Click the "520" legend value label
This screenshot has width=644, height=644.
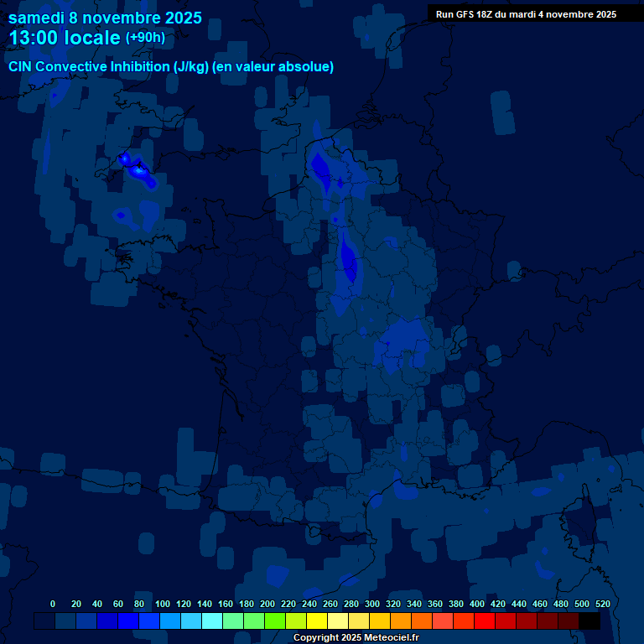pyautogui.click(x=602, y=604)
